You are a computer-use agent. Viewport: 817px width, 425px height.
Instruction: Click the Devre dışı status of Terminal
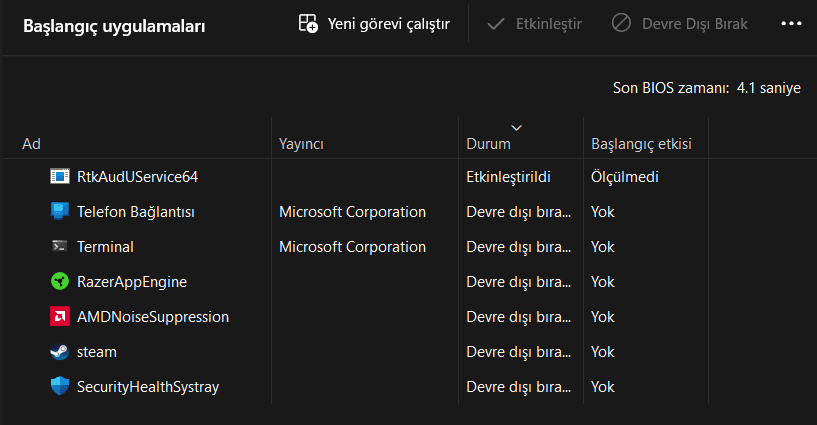518,247
